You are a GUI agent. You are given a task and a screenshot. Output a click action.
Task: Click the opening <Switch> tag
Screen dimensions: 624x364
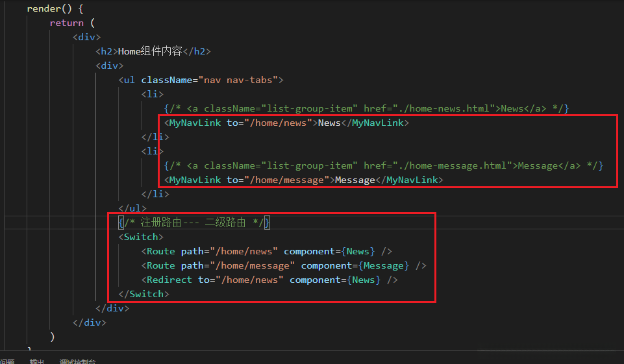141,237
